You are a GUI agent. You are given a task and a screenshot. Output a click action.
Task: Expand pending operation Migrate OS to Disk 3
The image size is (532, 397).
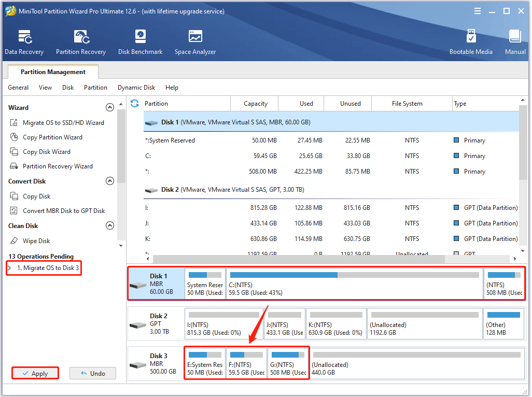pyautogui.click(x=9, y=268)
